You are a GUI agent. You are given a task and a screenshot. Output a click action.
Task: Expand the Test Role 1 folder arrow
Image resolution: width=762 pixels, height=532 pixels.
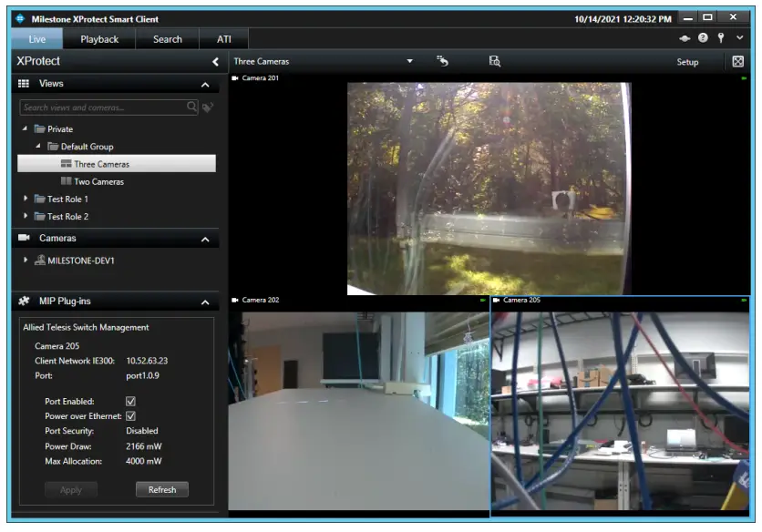pos(26,199)
